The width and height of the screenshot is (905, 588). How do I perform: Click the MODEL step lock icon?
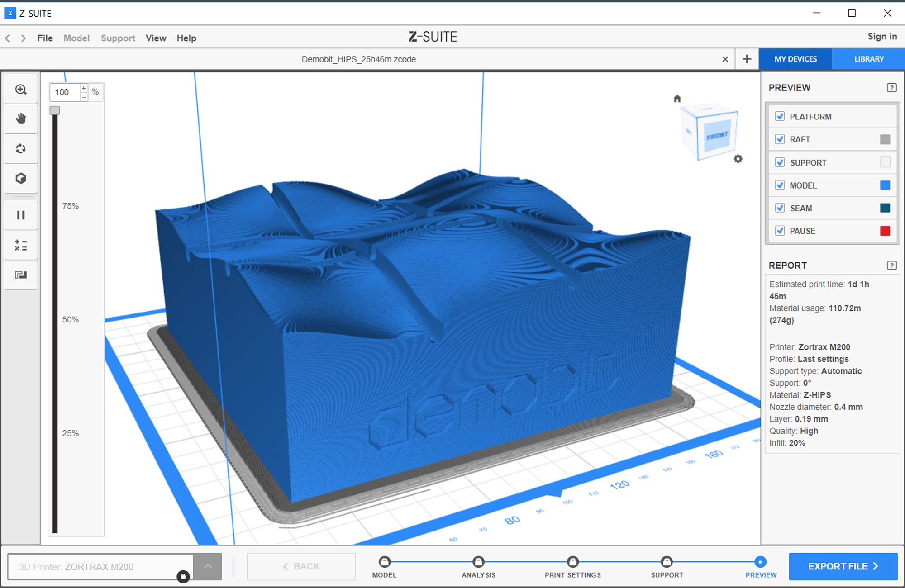pyautogui.click(x=384, y=562)
